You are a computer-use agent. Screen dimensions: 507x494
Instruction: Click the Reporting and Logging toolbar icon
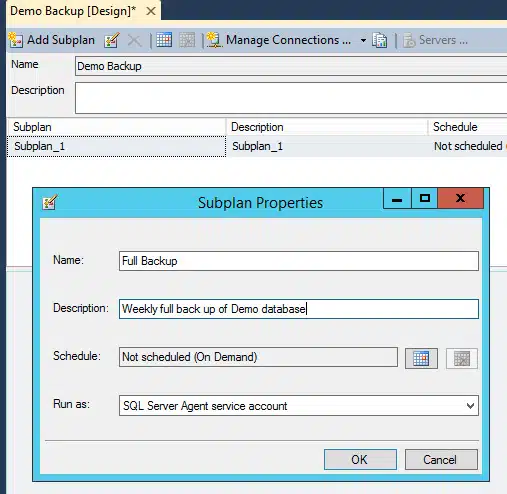380,40
